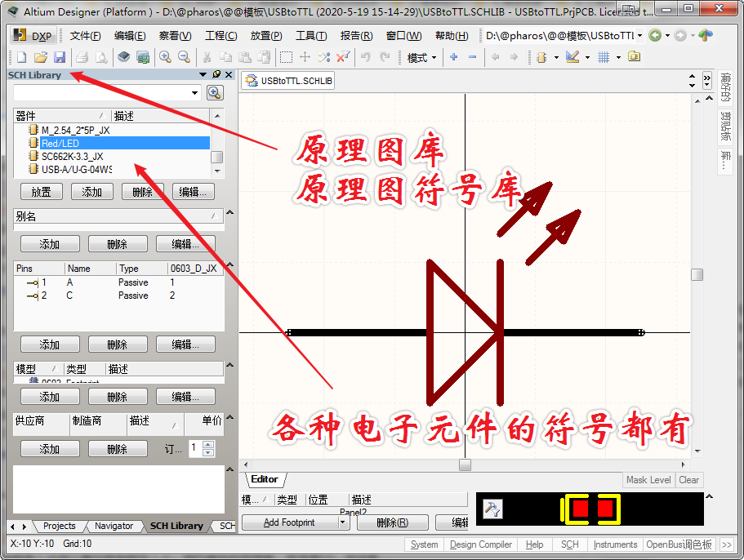Toggle the grid display icon in toolbar
This screenshot has height=560, width=744.
(603, 57)
